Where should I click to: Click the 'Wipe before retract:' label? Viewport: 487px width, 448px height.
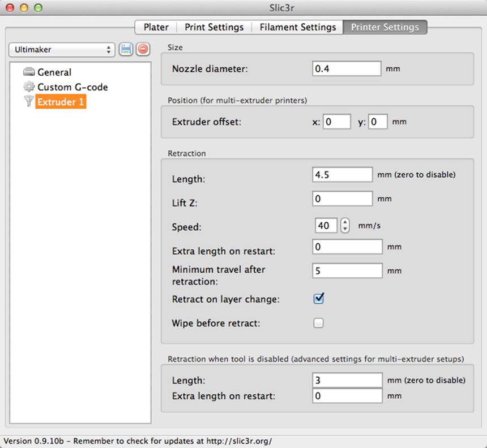(x=216, y=324)
